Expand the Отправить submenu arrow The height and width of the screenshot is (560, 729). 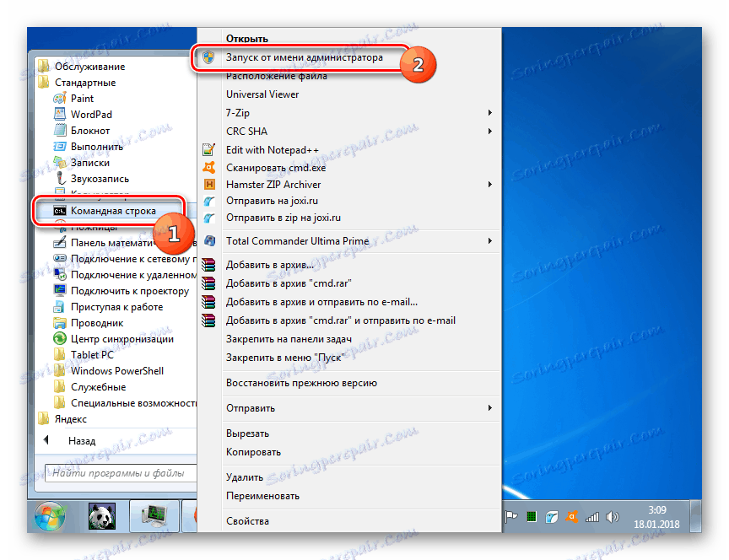490,408
